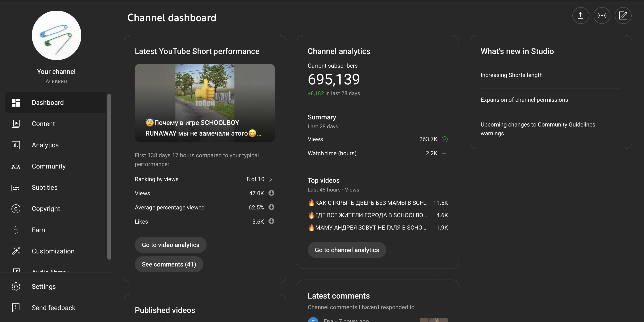Click the Settings gear icon
Screen dimensions: 644x322
[x=16, y=286]
